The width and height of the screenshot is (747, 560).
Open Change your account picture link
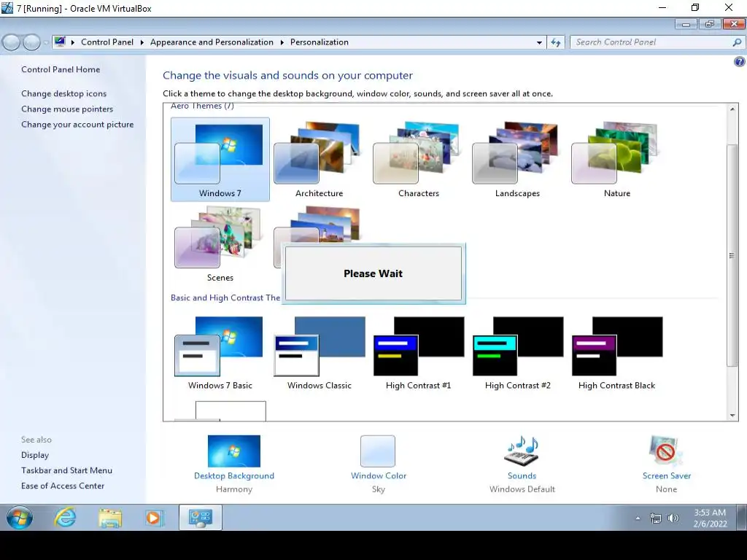tap(77, 124)
